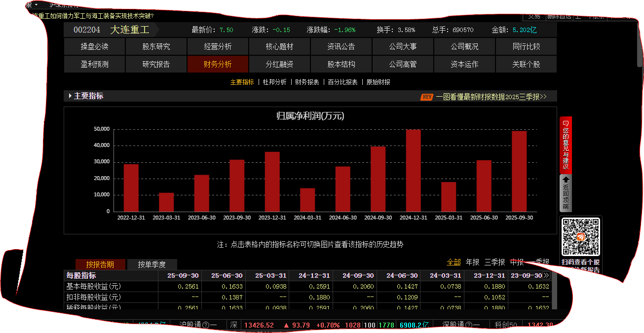The image size is (644, 333).
Task: Open the 操盘必读 tab
Action: tap(94, 46)
